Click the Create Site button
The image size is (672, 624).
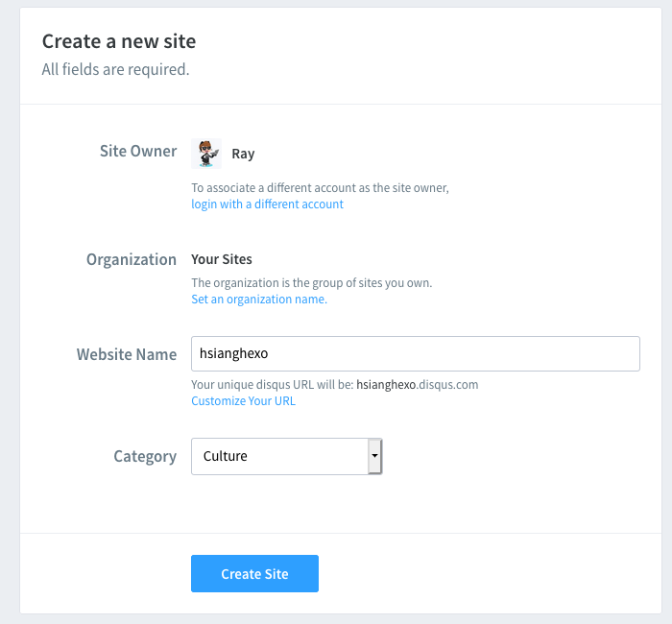coord(254,574)
